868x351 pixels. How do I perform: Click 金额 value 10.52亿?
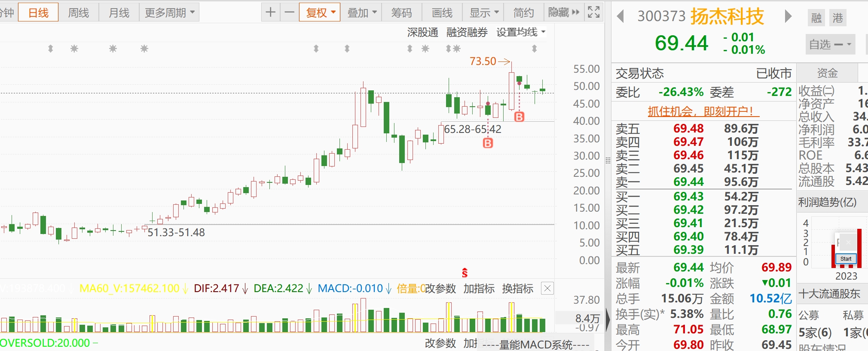pos(770,299)
